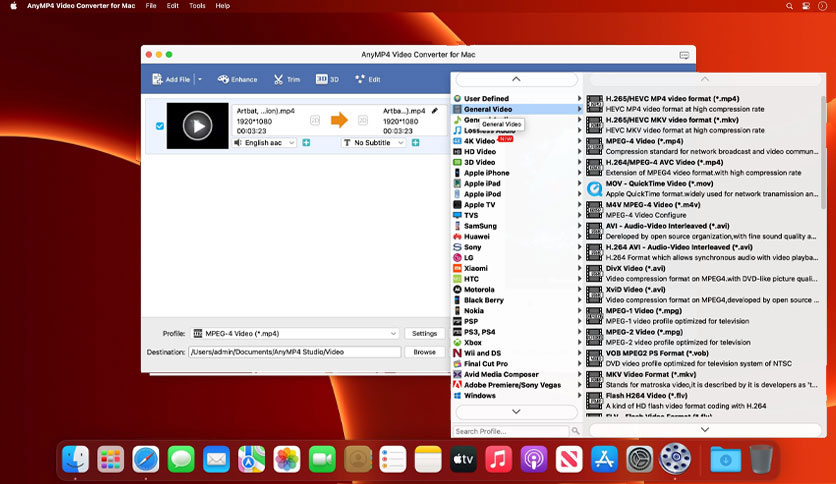Open the 3D settings tool

pyautogui.click(x=327, y=79)
